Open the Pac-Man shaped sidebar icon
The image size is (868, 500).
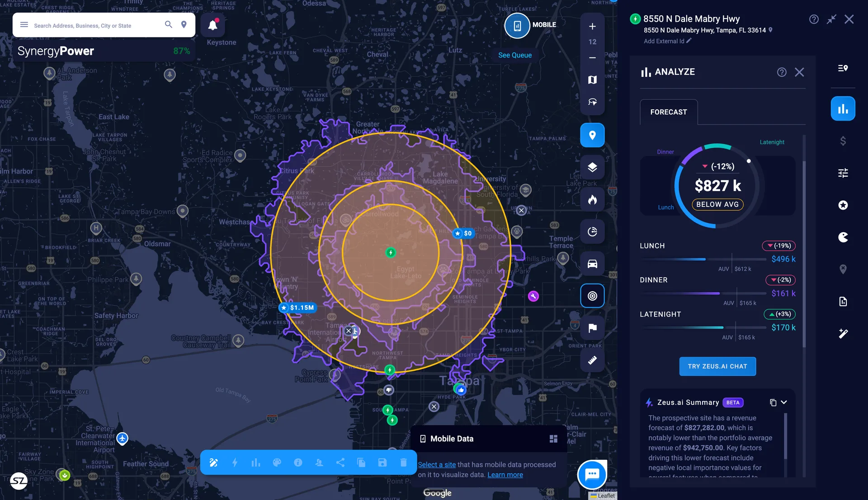(x=843, y=237)
